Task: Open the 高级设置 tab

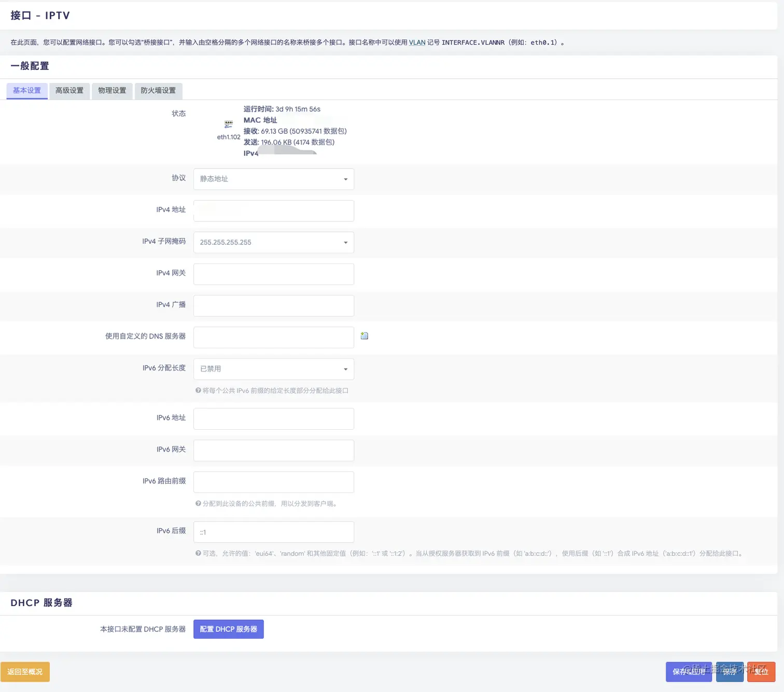Action: click(x=69, y=91)
